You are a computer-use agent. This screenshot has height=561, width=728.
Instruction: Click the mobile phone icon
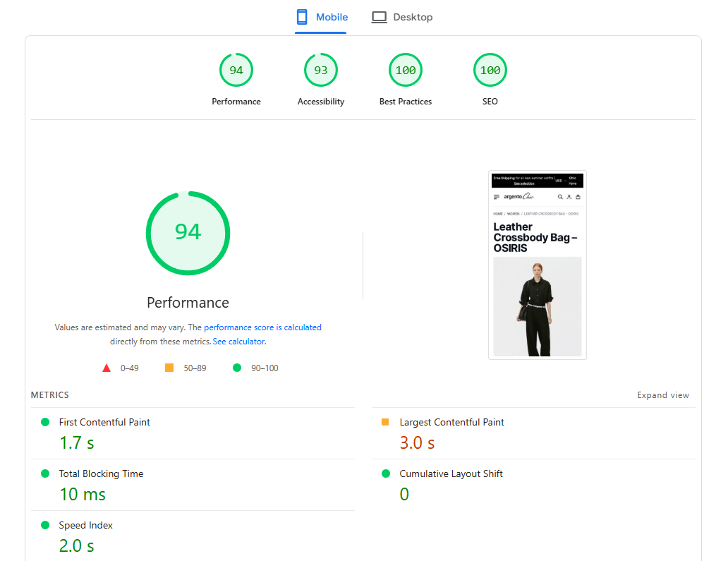pos(302,17)
